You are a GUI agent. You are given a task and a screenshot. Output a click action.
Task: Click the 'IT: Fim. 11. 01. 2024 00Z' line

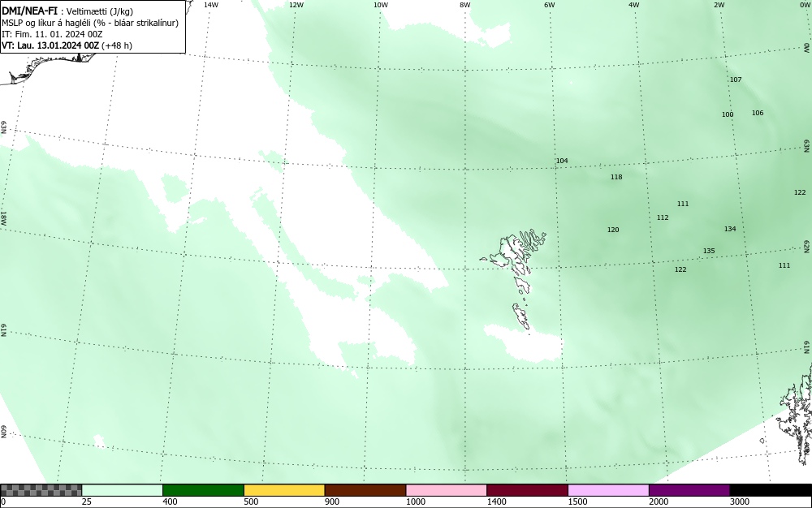[x=52, y=34]
